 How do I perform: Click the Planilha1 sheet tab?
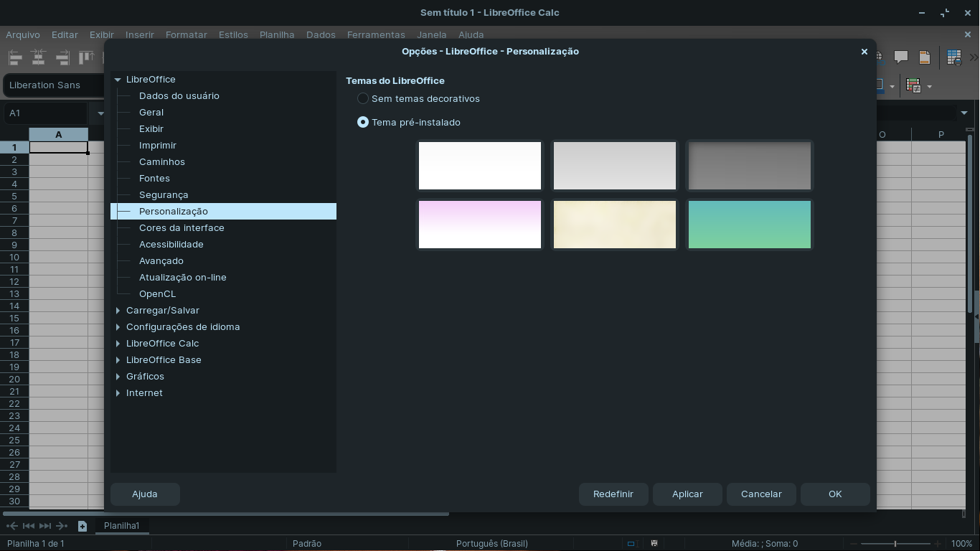[x=122, y=526]
